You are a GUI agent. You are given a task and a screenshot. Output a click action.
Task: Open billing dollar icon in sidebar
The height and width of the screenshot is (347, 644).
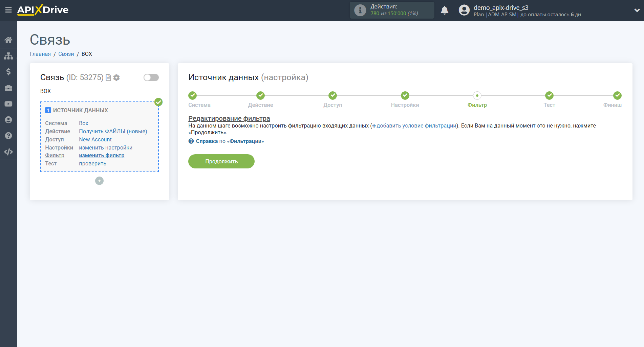click(x=8, y=72)
